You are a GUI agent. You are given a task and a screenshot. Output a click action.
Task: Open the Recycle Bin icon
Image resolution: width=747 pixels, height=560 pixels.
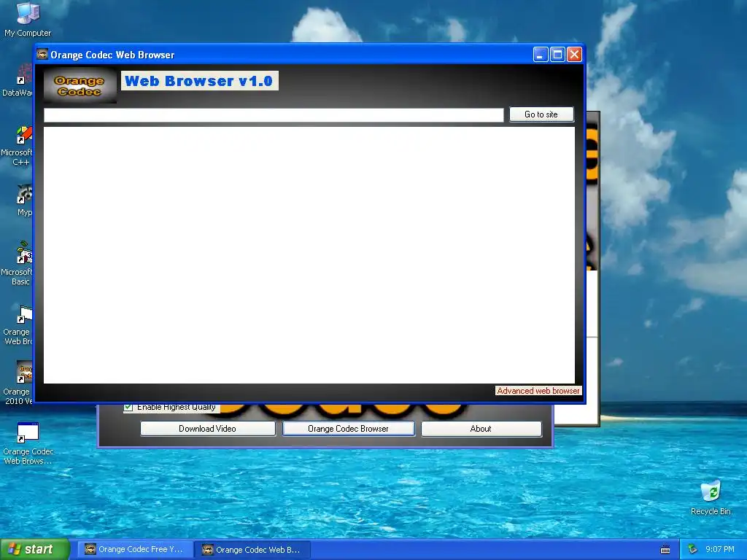pos(711,498)
